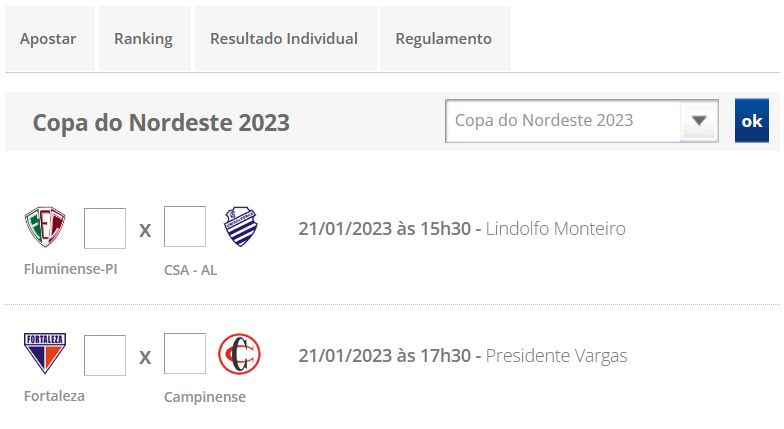Click the dropdown arrow beside competition selector
Screen dimensions: 784x429
tap(699, 121)
